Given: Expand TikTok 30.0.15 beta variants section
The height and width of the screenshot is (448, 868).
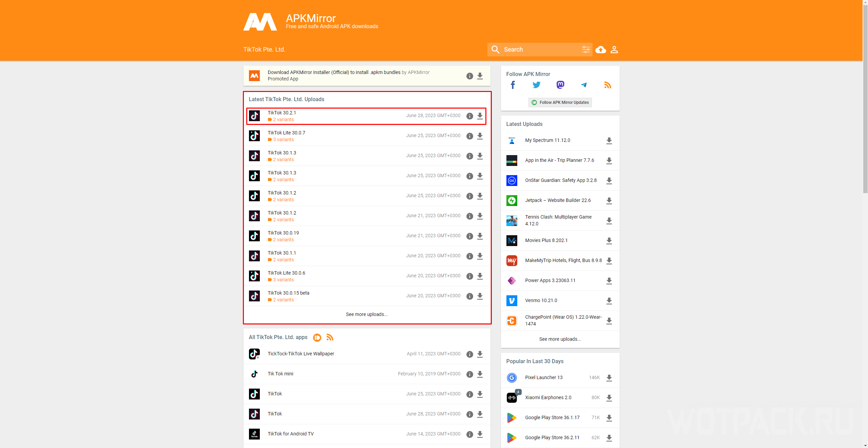Looking at the screenshot, I should point(282,299).
